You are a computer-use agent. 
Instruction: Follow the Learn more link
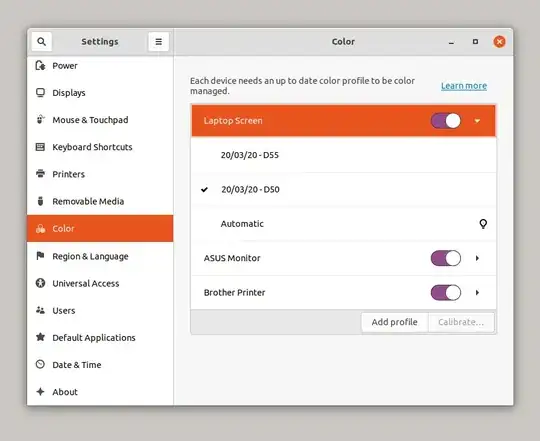pyautogui.click(x=464, y=86)
